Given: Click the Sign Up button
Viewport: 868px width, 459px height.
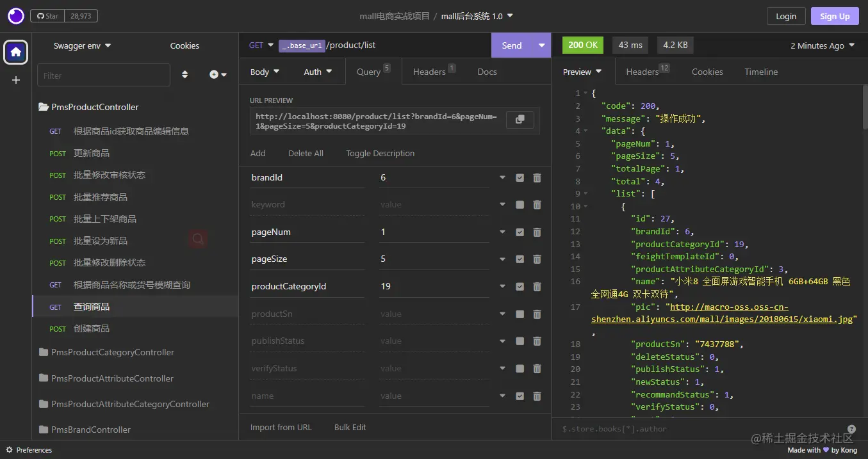Looking at the screenshot, I should click(835, 16).
